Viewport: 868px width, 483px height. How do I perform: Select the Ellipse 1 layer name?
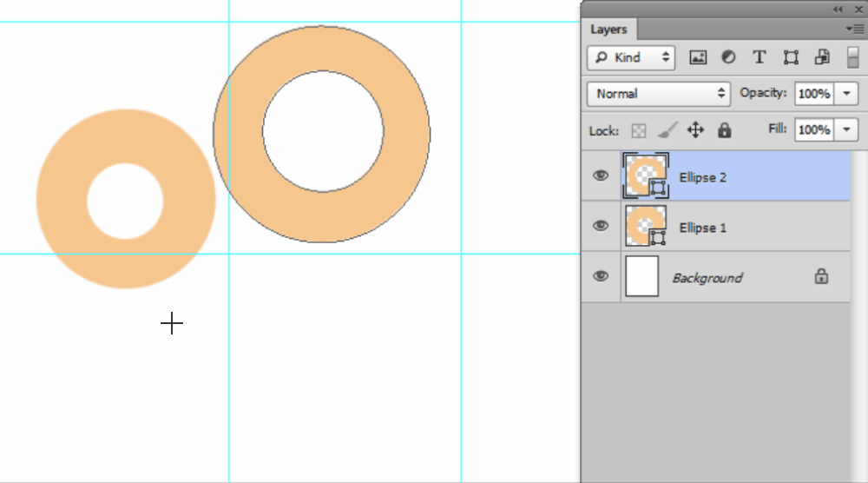coord(702,228)
